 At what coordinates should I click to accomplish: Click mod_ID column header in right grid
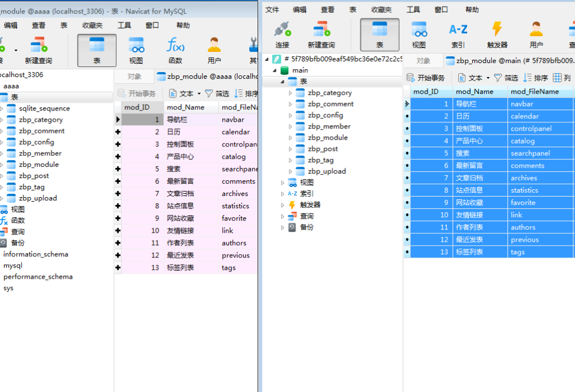(x=431, y=92)
